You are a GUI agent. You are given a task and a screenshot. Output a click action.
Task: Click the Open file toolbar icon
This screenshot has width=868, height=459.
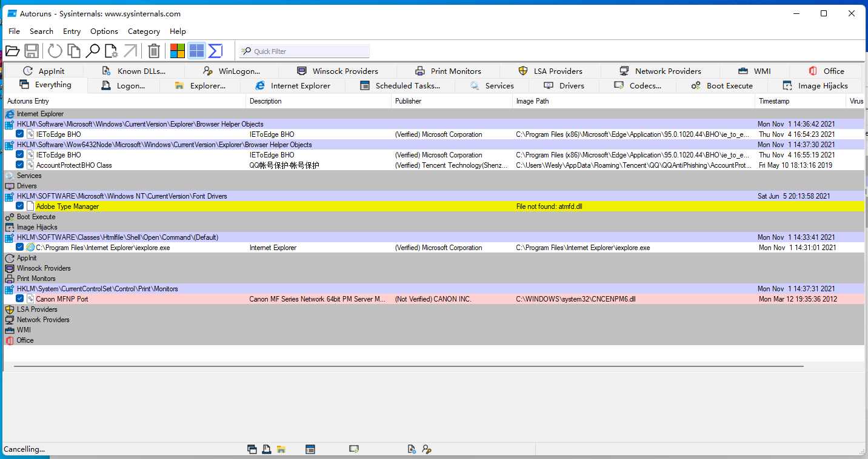click(13, 51)
